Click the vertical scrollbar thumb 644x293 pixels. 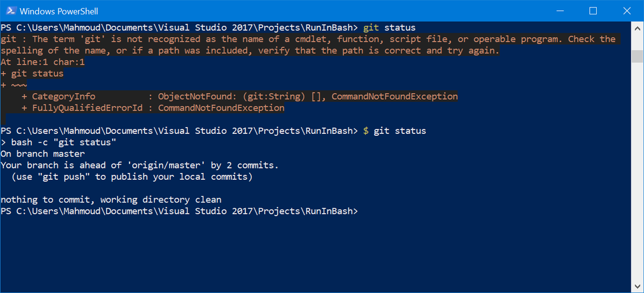coord(637,56)
